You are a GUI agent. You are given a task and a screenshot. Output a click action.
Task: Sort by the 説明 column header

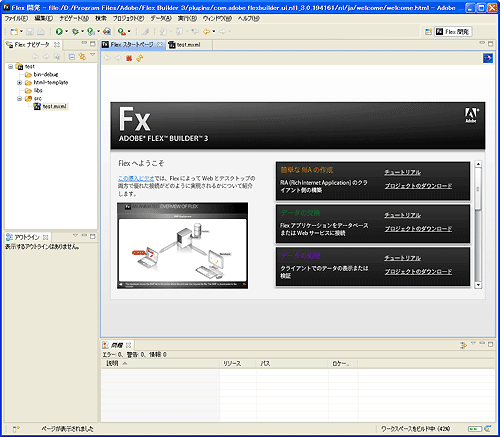160,364
